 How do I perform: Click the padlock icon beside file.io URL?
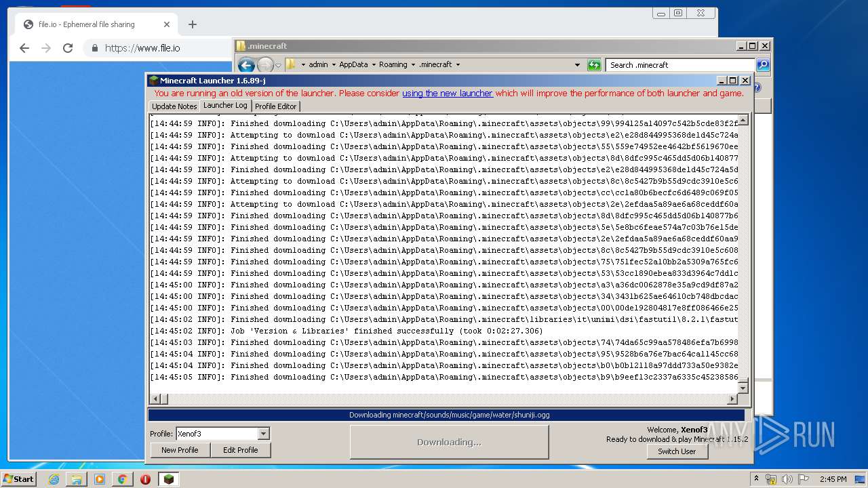(x=94, y=48)
